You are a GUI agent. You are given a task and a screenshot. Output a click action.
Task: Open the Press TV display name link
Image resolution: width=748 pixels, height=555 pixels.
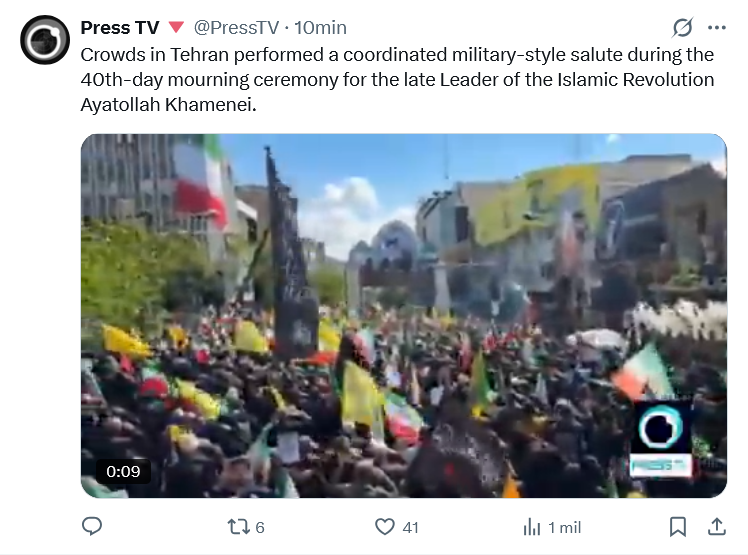tap(120, 28)
